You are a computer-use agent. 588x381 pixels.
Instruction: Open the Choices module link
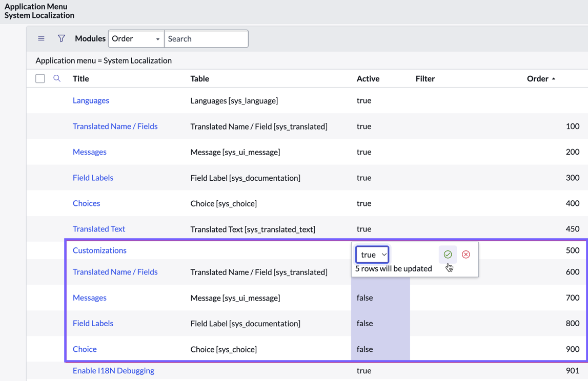pyautogui.click(x=86, y=203)
